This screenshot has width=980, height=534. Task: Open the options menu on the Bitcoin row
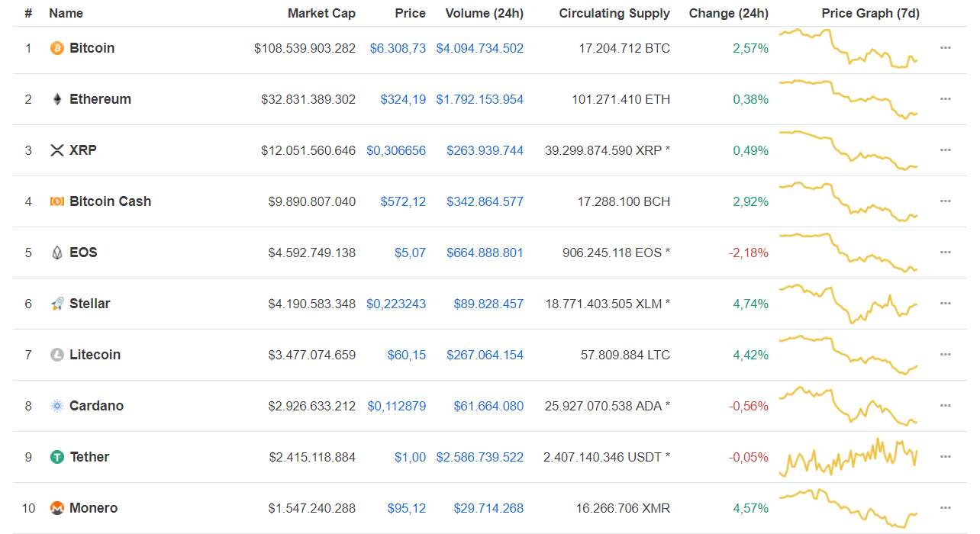[x=946, y=48]
